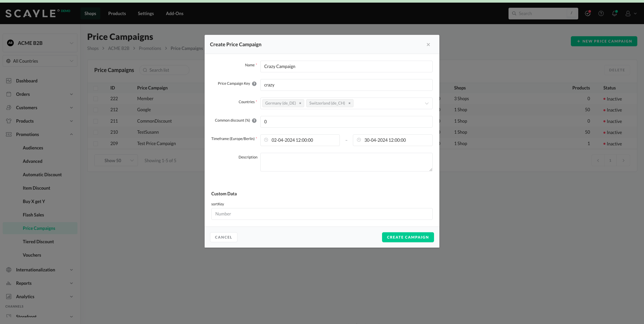Open the user account icon menu
644x324 pixels.
pyautogui.click(x=630, y=13)
